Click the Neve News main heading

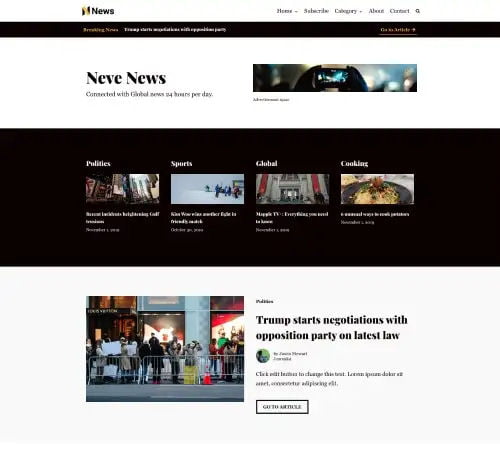[126, 78]
